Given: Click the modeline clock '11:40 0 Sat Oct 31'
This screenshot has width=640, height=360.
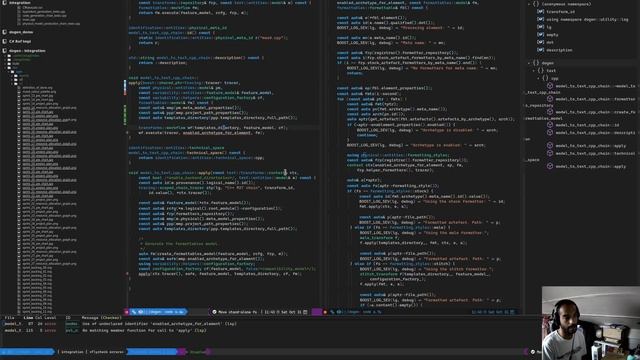Looking at the screenshot, I should click(x=282, y=312).
